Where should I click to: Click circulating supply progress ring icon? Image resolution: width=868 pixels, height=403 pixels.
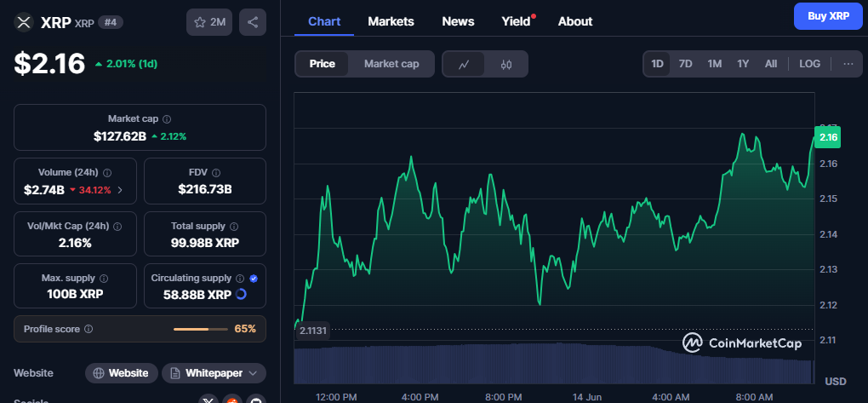tap(241, 294)
